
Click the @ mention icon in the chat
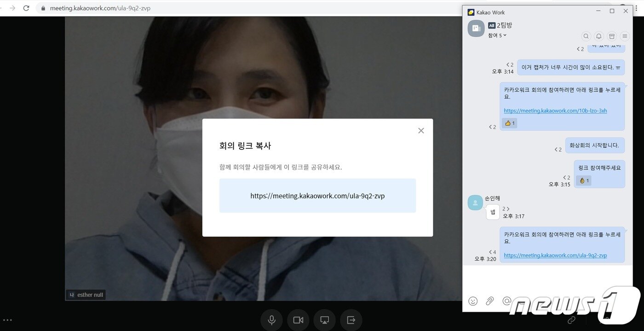pos(506,301)
